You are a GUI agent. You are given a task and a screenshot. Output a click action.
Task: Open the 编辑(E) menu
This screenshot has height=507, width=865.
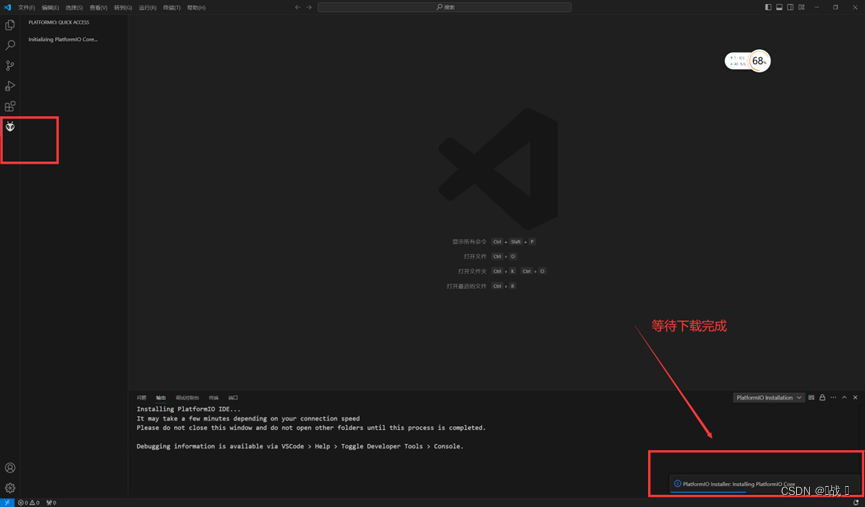tap(50, 8)
